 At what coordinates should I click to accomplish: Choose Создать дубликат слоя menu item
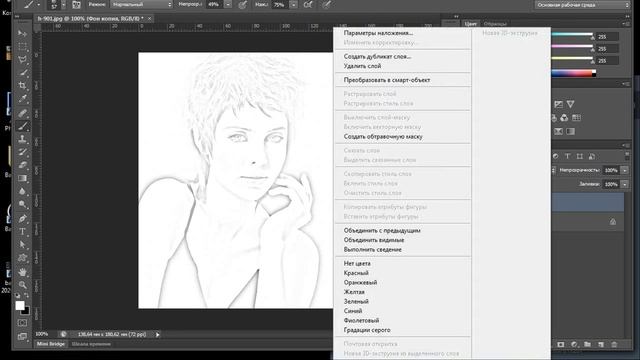click(x=377, y=56)
